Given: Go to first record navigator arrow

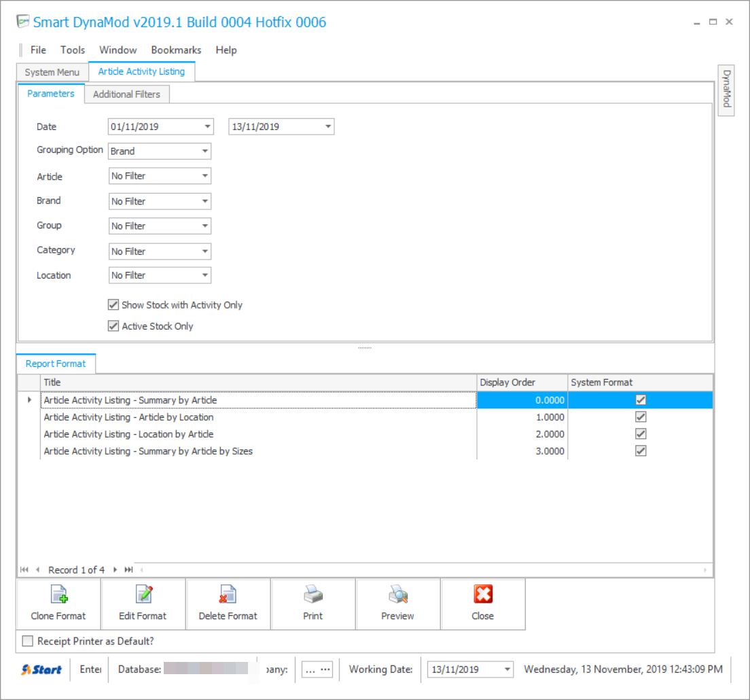Looking at the screenshot, I should tap(24, 570).
